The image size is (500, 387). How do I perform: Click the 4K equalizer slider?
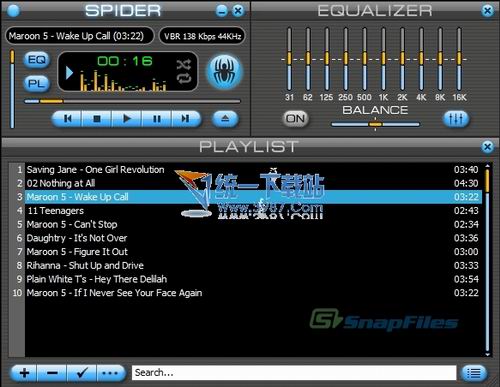421,59
